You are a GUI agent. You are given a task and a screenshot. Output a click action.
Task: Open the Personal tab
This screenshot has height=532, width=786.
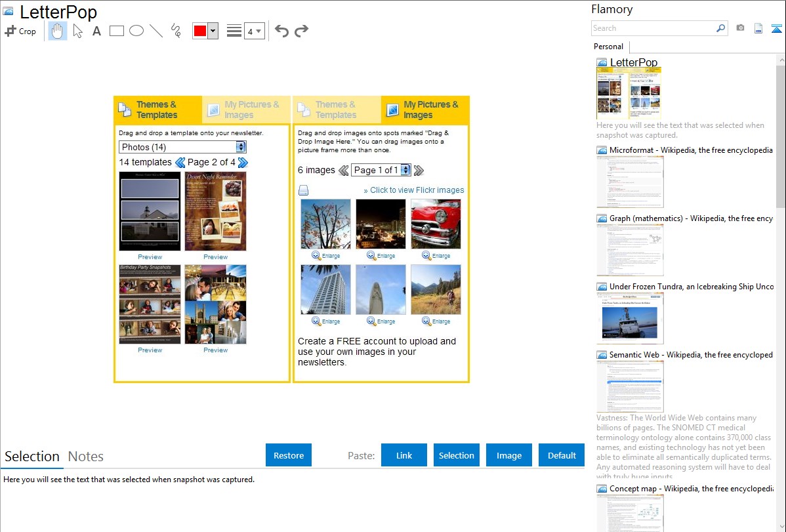(x=608, y=47)
